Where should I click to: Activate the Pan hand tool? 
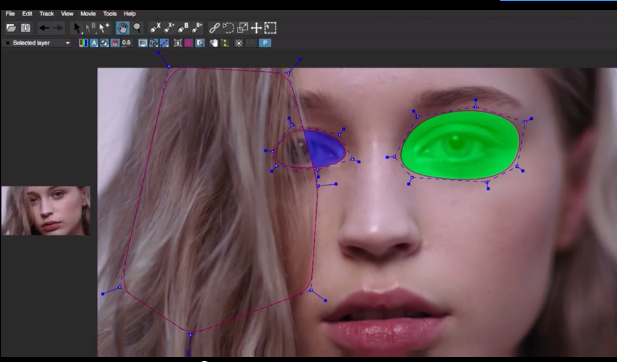(x=123, y=28)
